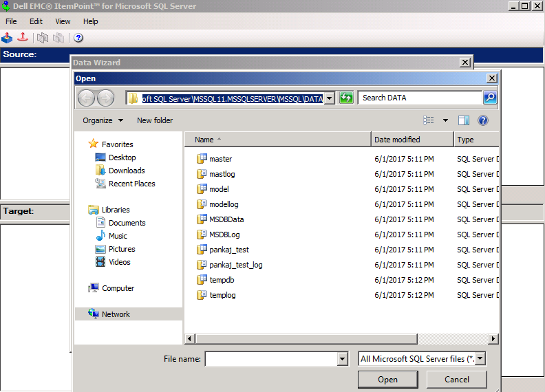Select Computer in navigation pane
This screenshot has width=545, height=392.
tap(118, 288)
